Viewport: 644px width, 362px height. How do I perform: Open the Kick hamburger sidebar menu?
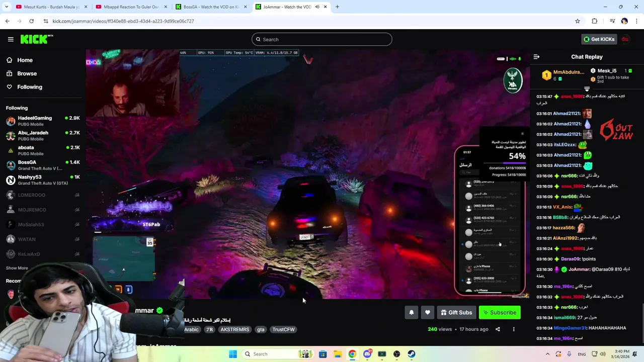pos(11,39)
